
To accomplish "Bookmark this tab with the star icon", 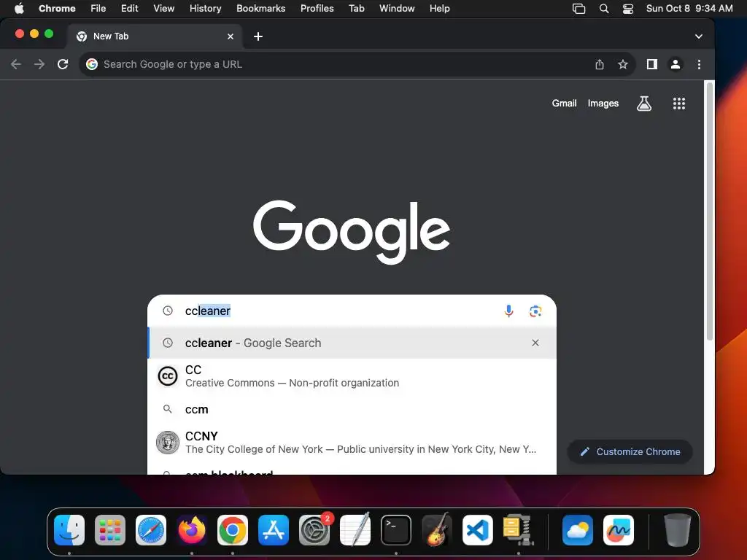I will pos(623,64).
